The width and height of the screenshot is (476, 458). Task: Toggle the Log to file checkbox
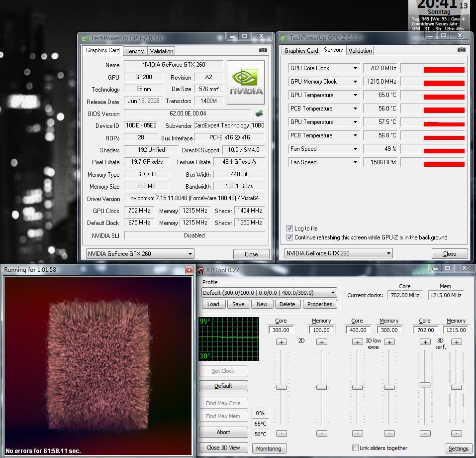tap(289, 228)
